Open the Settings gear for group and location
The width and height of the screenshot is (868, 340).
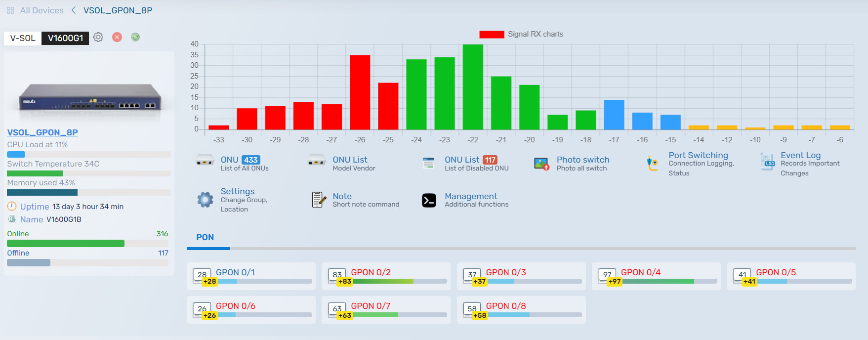205,200
